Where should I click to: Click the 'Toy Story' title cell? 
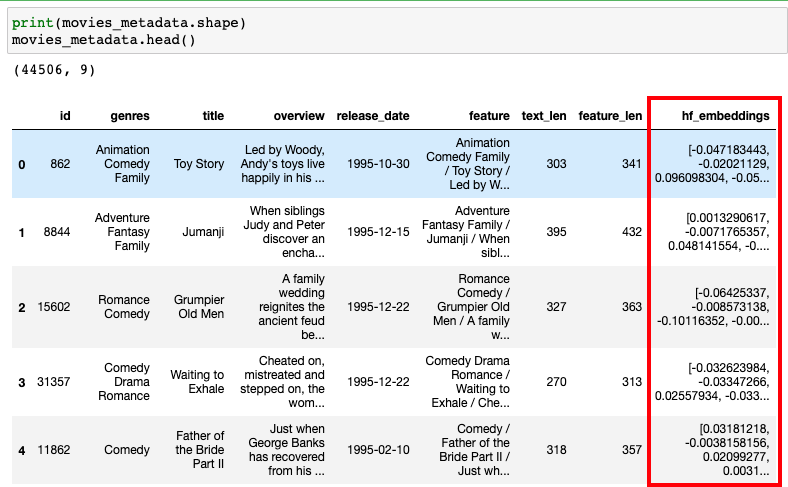pos(199,164)
